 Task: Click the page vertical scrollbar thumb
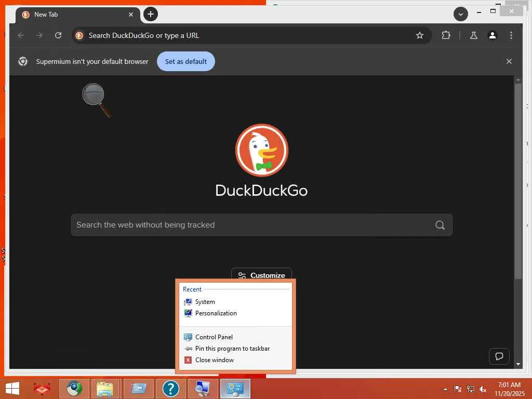518,181
